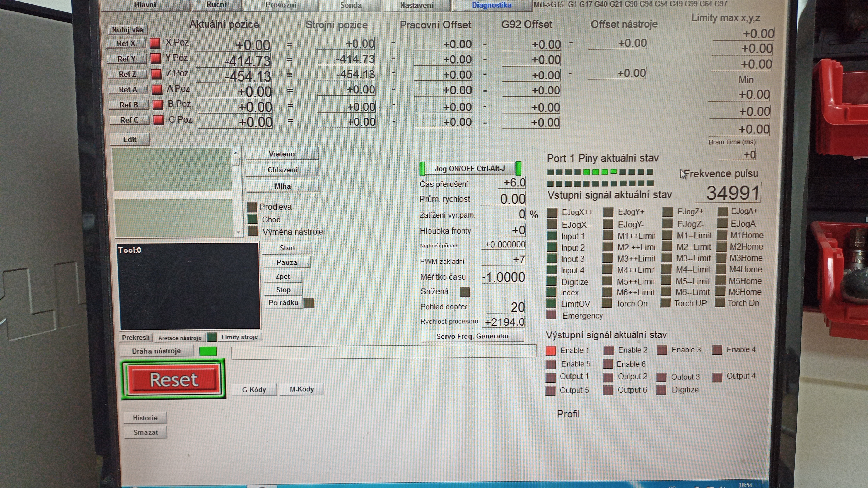868x488 pixels.
Task: Click the Ref Y homing button
Action: tap(127, 59)
